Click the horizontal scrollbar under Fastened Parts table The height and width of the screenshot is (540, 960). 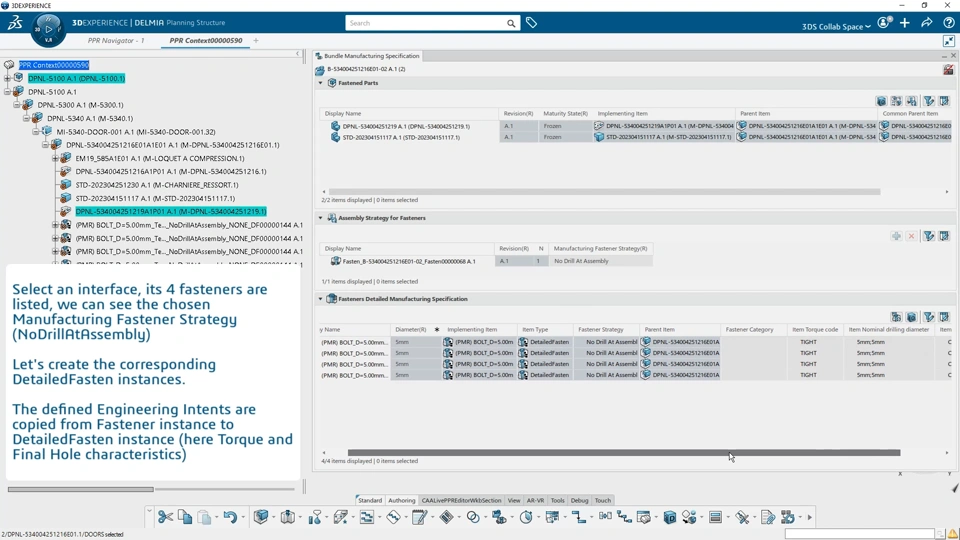pos(604,192)
